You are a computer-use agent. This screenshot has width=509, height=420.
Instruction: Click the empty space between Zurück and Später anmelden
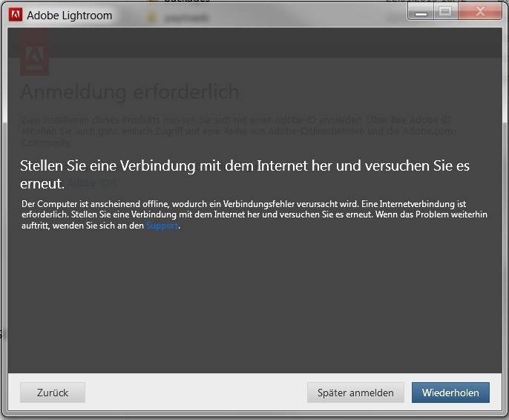coord(196,393)
